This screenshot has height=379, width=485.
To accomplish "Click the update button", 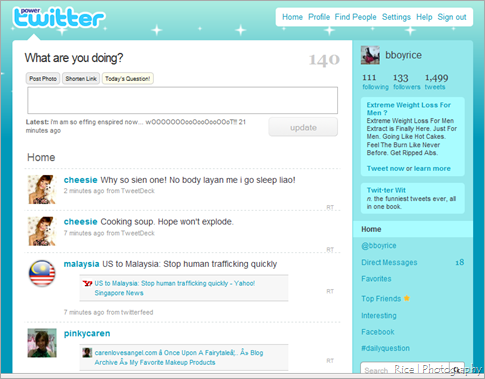I will click(x=303, y=127).
